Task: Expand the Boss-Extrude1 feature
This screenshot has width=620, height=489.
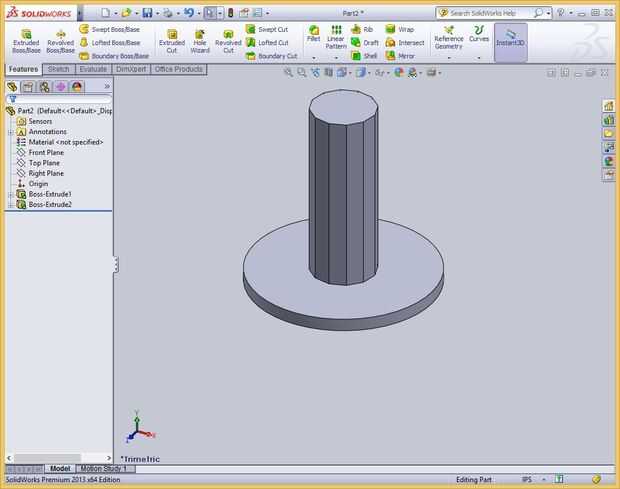Action: pos(11,194)
